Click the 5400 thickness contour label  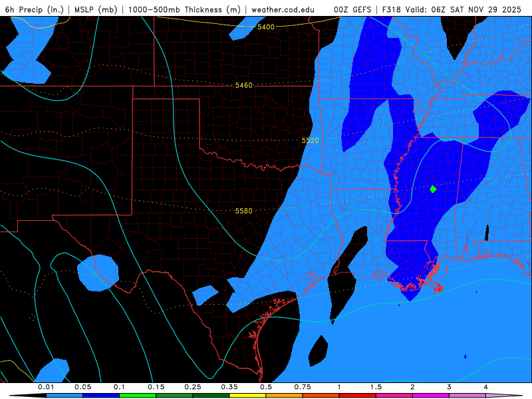pyautogui.click(x=265, y=27)
